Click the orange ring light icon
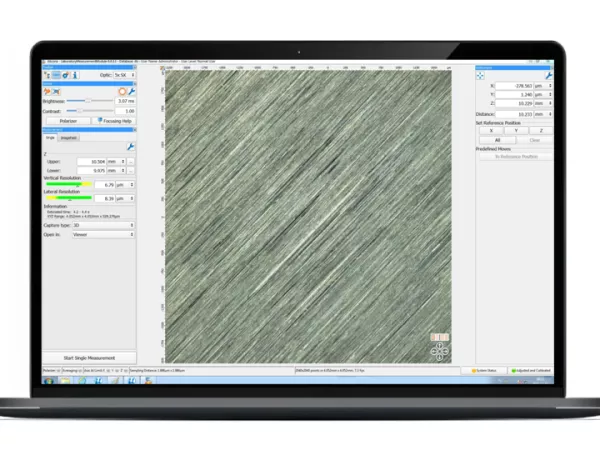 click(x=121, y=90)
